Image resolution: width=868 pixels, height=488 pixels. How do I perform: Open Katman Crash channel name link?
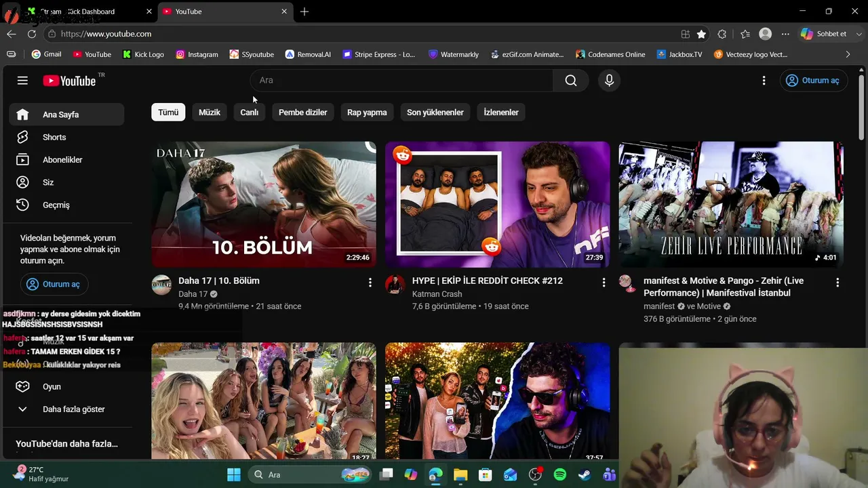point(437,294)
